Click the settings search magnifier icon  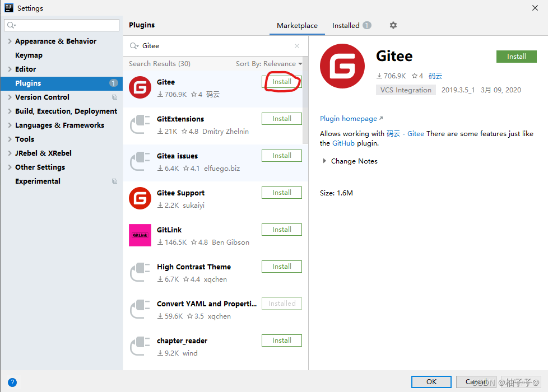(11, 25)
